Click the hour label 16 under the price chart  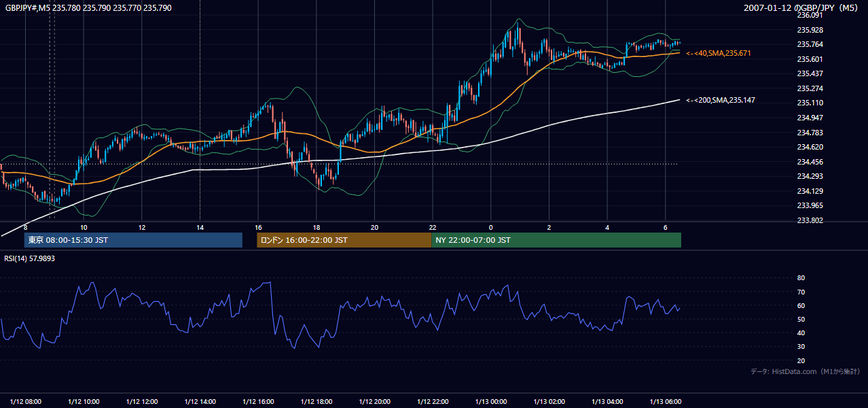tap(258, 227)
